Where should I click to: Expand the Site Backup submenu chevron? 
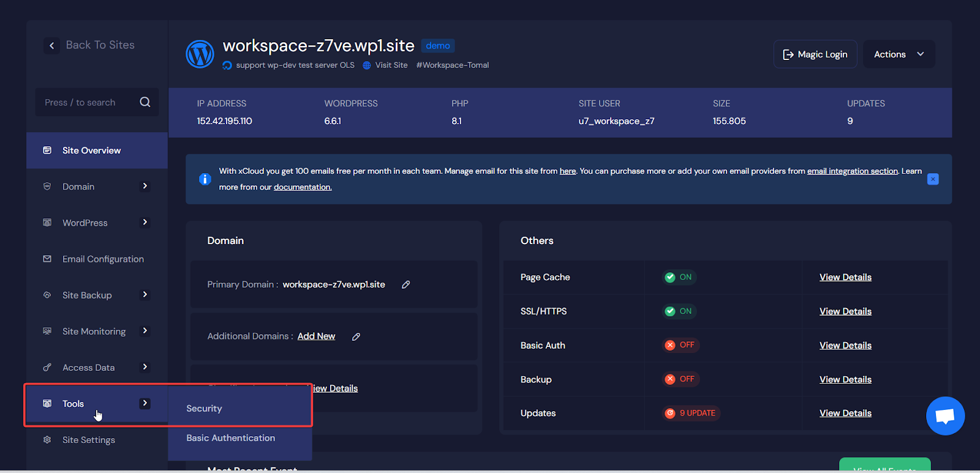coord(145,294)
